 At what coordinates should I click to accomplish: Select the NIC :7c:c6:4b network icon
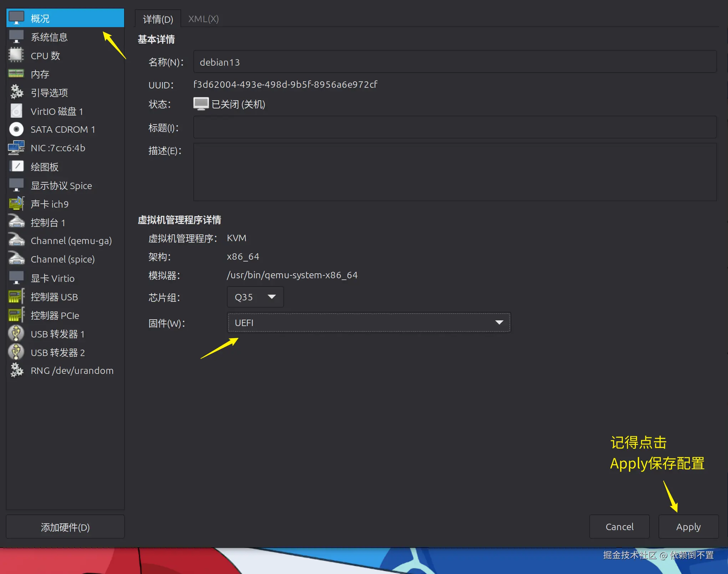click(16, 148)
